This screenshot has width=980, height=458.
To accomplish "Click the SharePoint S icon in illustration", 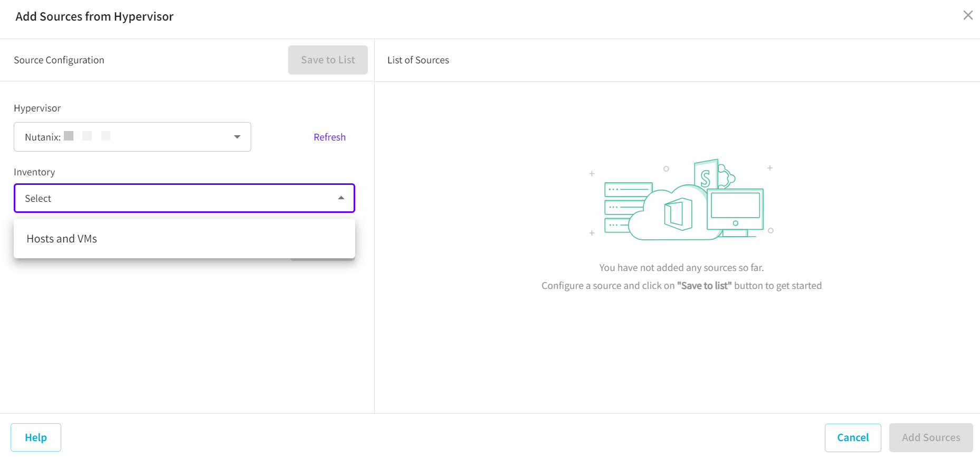I will (706, 175).
